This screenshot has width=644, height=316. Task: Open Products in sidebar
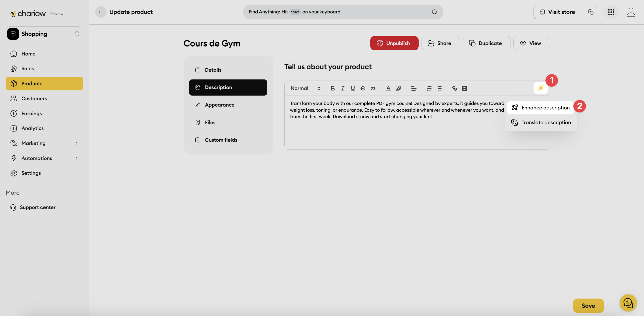[x=44, y=83]
